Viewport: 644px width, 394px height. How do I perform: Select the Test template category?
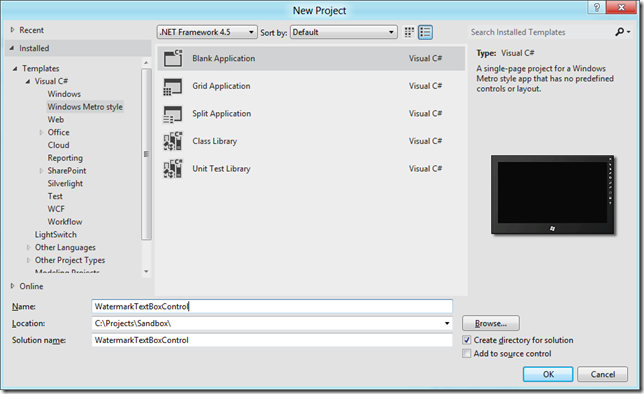[x=55, y=196]
